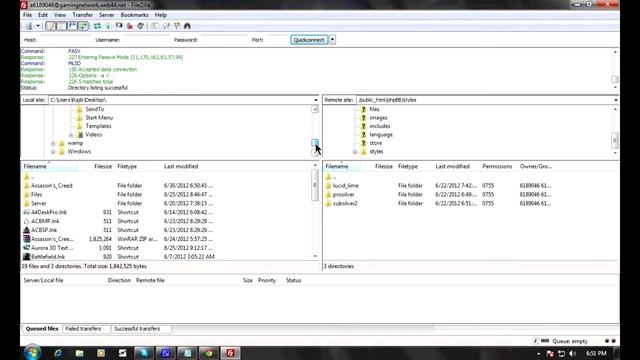
Task: Sort remote list by Permissions column
Action: point(497,167)
